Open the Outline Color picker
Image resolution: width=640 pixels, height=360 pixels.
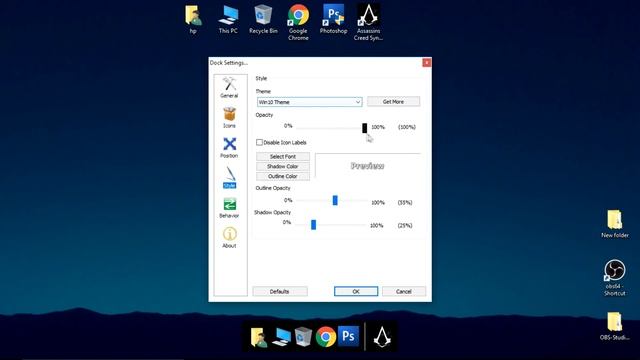coord(282,176)
